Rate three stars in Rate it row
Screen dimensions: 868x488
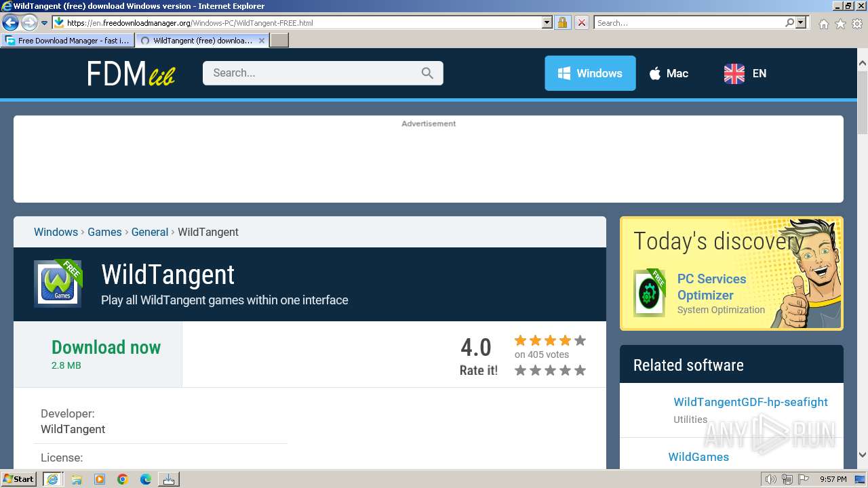[550, 370]
